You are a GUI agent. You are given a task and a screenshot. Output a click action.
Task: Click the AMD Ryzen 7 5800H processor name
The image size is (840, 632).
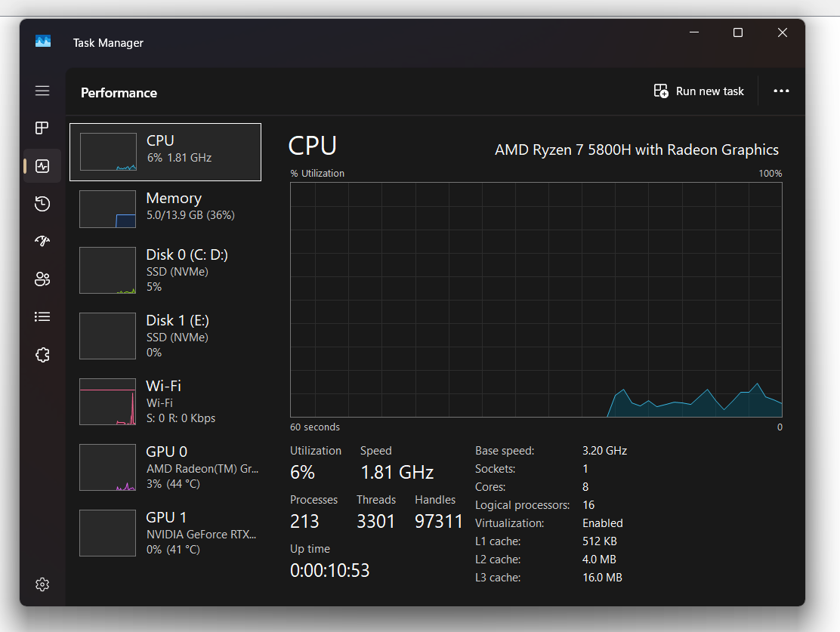click(637, 150)
